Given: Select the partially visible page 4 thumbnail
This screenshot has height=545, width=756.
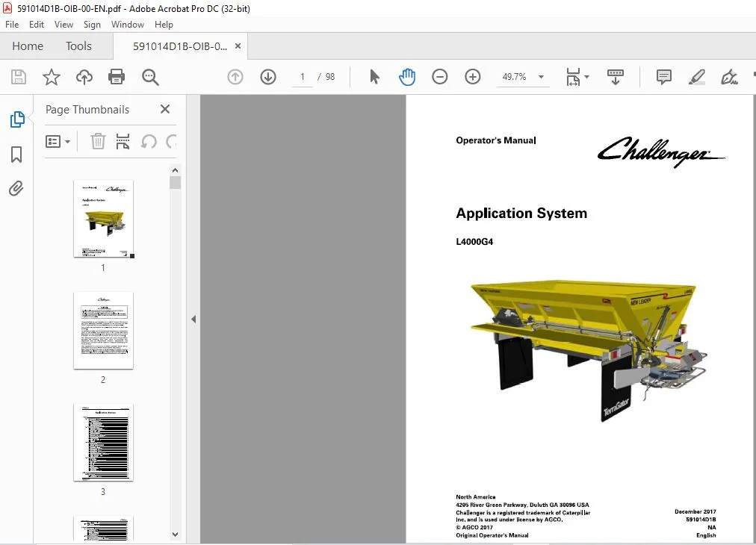Looking at the screenshot, I should click(x=103, y=529).
